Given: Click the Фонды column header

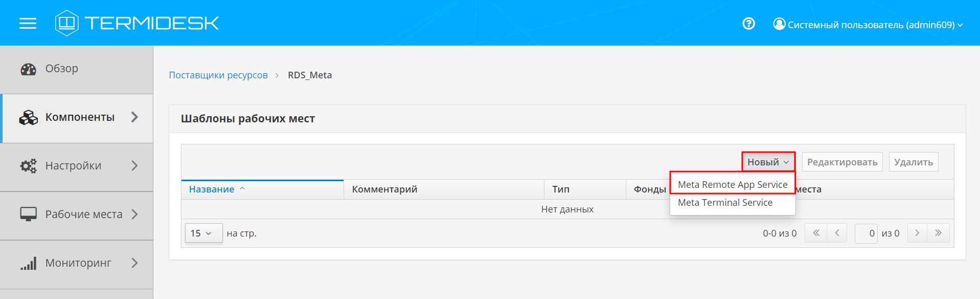Looking at the screenshot, I should [x=650, y=189].
